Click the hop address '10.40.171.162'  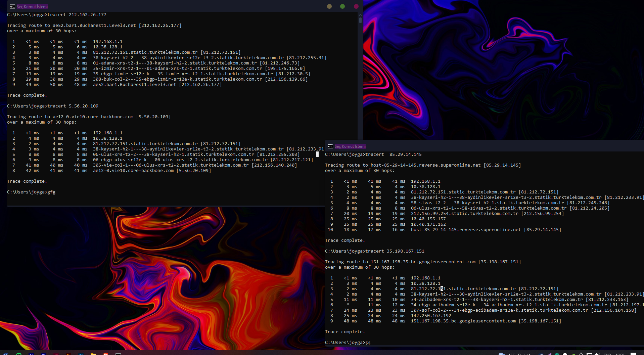428,224
